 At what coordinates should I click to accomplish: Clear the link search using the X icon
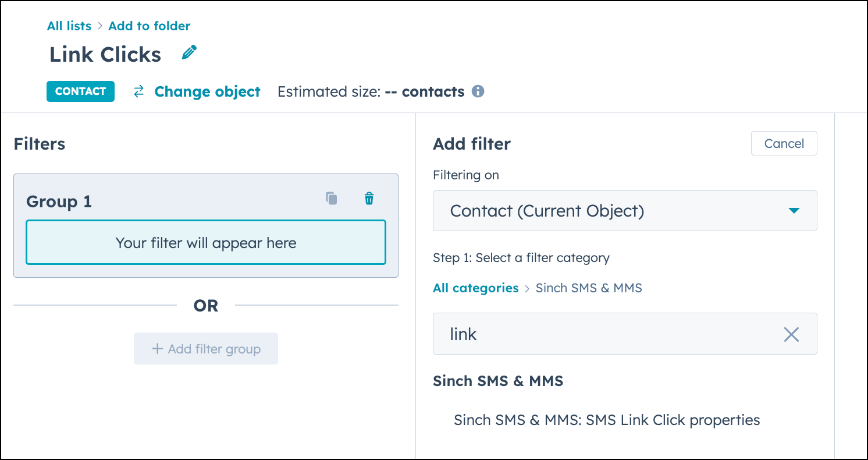coord(791,334)
